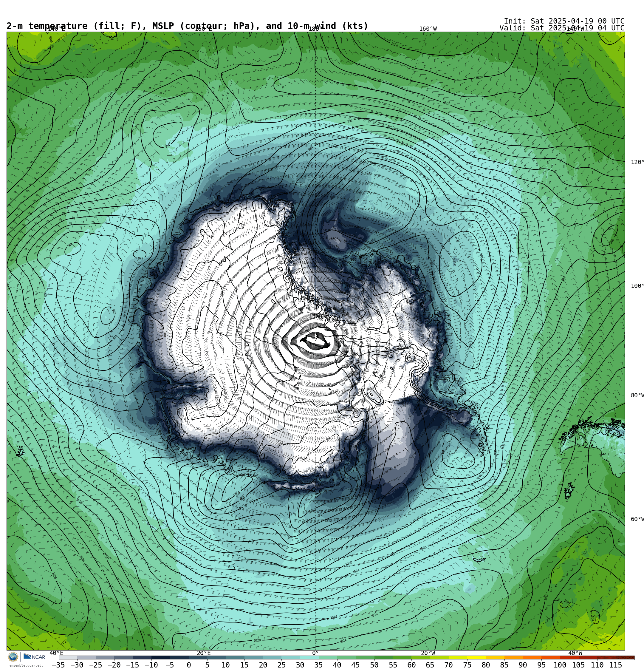Click the NSF logo
The height and width of the screenshot is (669, 644).
pos(13,657)
